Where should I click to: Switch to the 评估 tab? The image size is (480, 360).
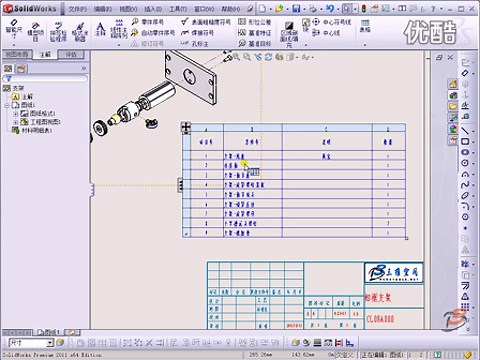click(x=71, y=54)
